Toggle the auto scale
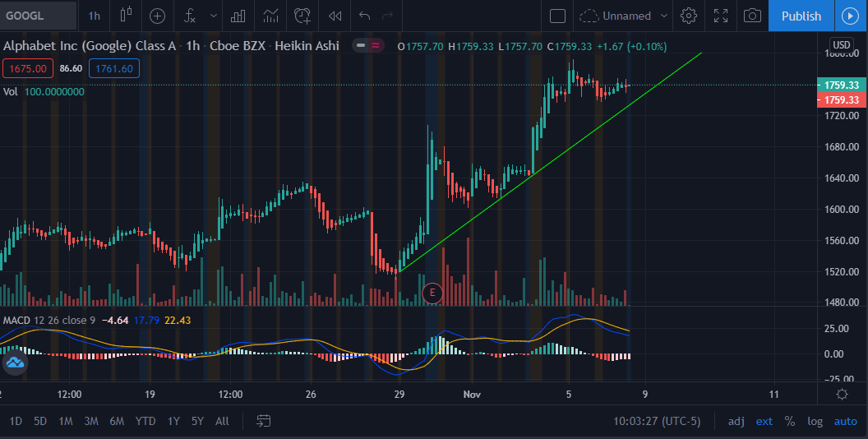 (845, 421)
